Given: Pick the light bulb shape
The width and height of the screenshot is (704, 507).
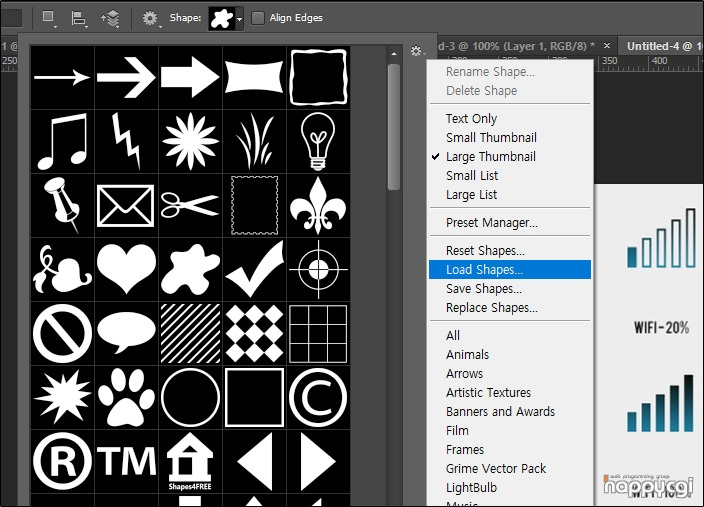Looking at the screenshot, I should [x=318, y=141].
